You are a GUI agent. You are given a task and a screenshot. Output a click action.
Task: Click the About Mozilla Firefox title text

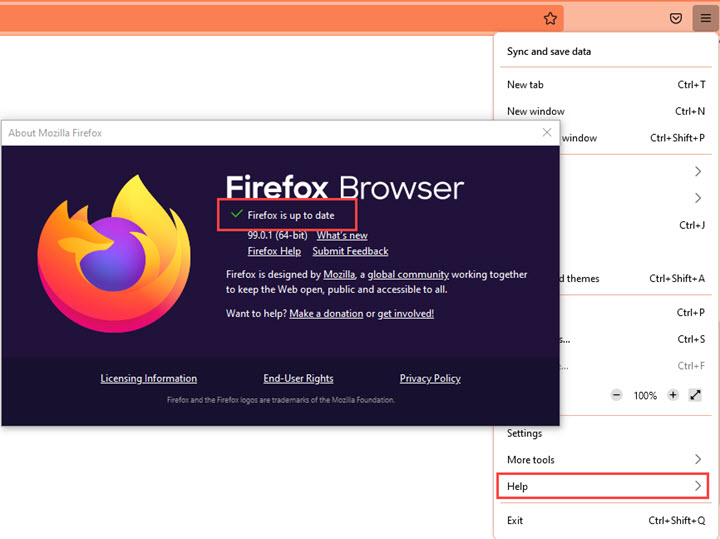(55, 133)
